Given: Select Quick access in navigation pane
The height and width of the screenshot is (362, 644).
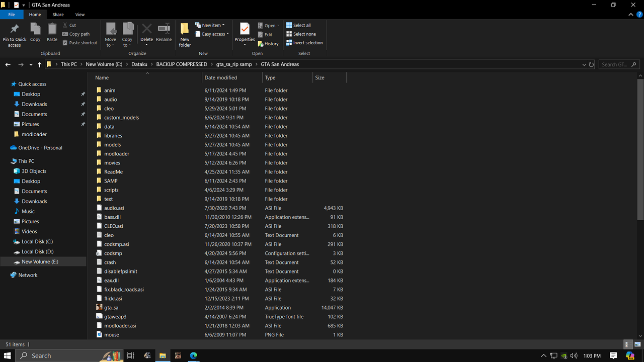Looking at the screenshot, I should [x=32, y=84].
